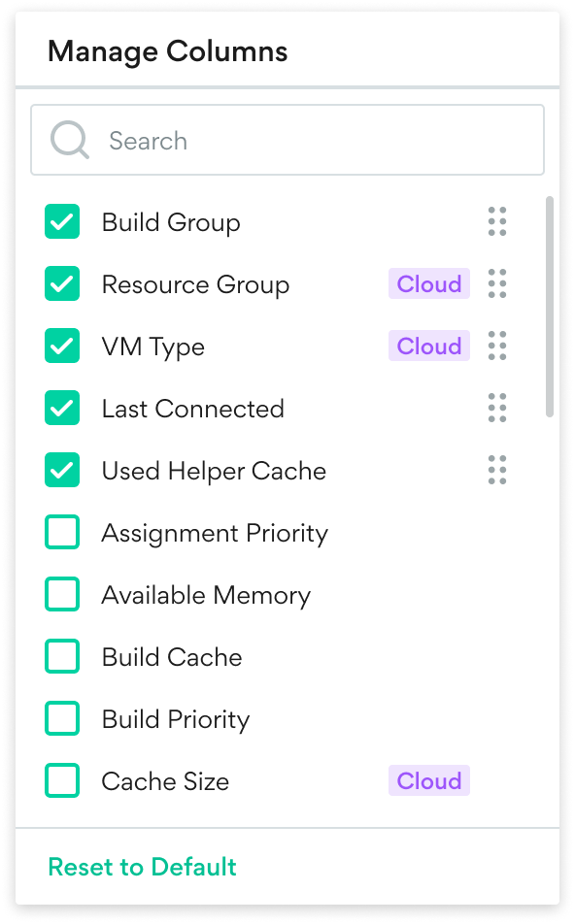575x924 pixels.
Task: Click the drag handle for Used Helper Cache
Action: [497, 470]
